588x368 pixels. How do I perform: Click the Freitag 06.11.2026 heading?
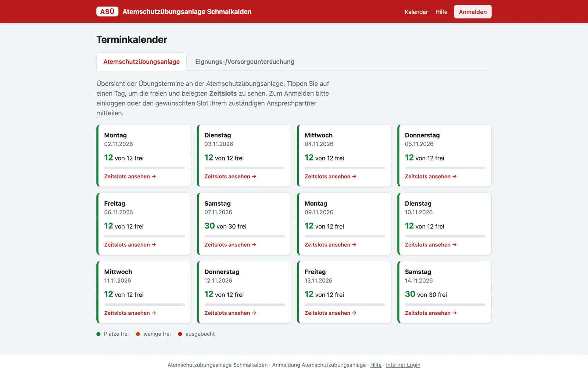point(115,204)
